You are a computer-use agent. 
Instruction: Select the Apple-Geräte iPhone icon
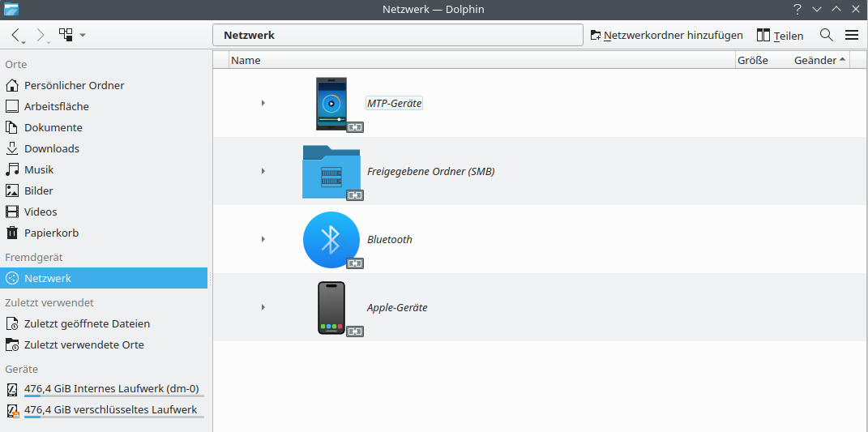pyautogui.click(x=331, y=308)
